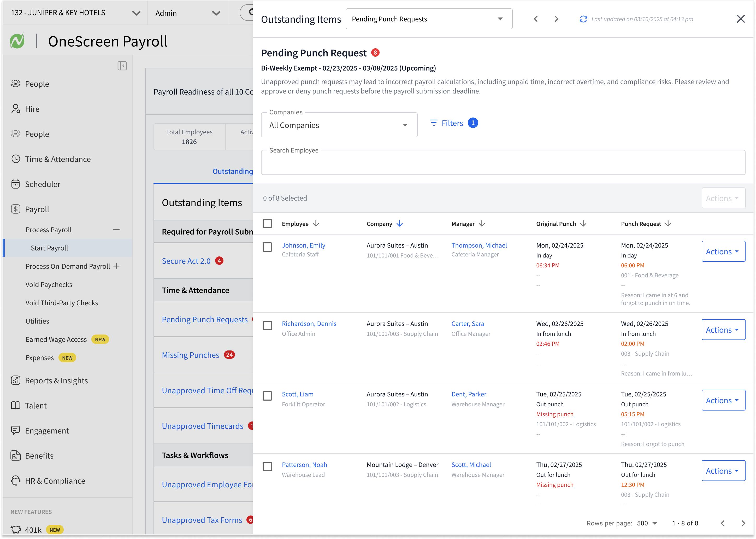Click the refresh icon beside Last updated
Viewport: 756px width, 539px height.
pos(583,19)
